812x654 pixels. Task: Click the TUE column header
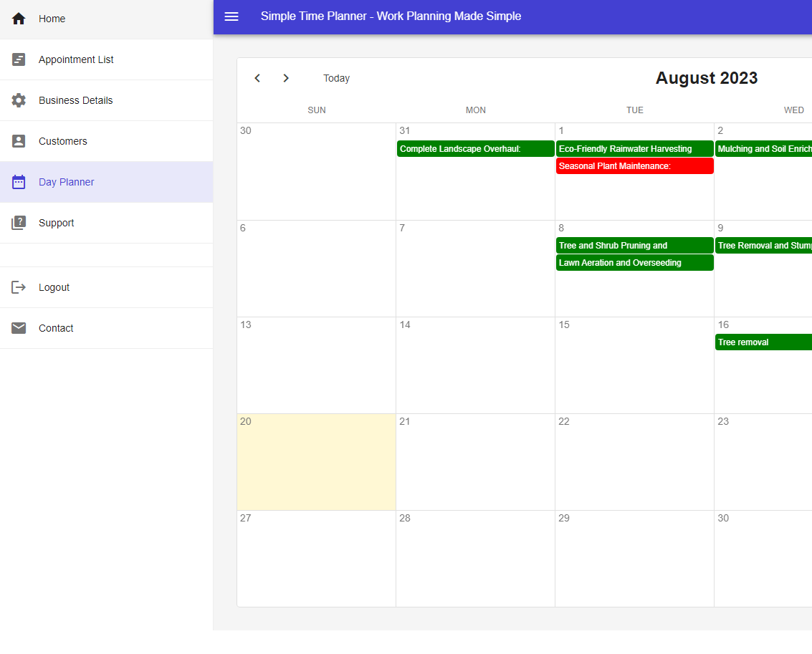click(x=634, y=110)
